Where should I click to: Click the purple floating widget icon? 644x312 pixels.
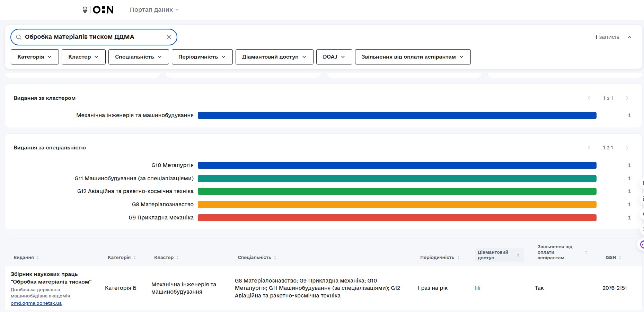click(x=641, y=245)
